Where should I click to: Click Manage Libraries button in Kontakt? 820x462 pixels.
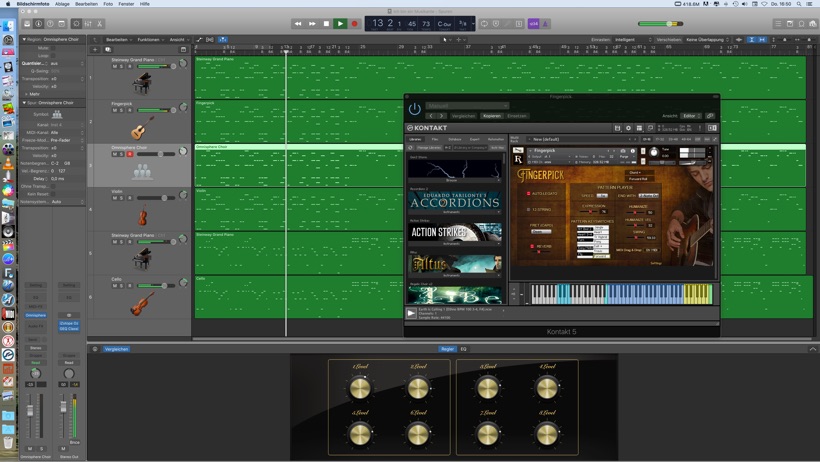pyautogui.click(x=429, y=148)
